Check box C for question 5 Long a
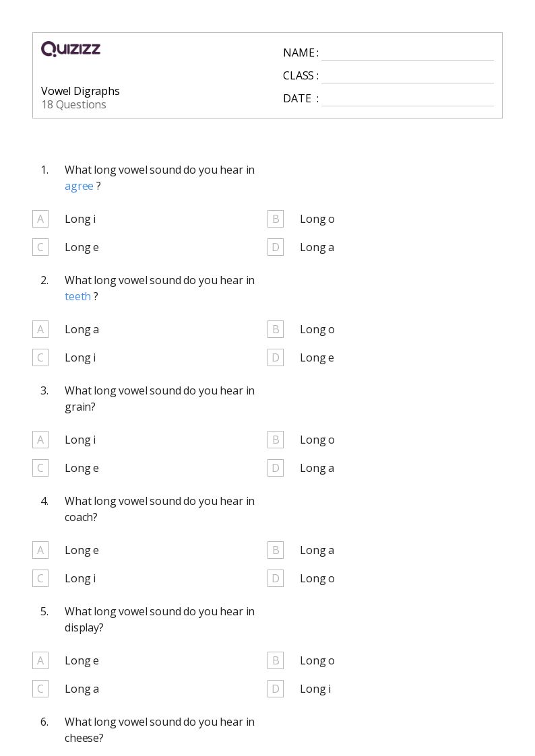This screenshot has width=535, height=756. (x=40, y=689)
